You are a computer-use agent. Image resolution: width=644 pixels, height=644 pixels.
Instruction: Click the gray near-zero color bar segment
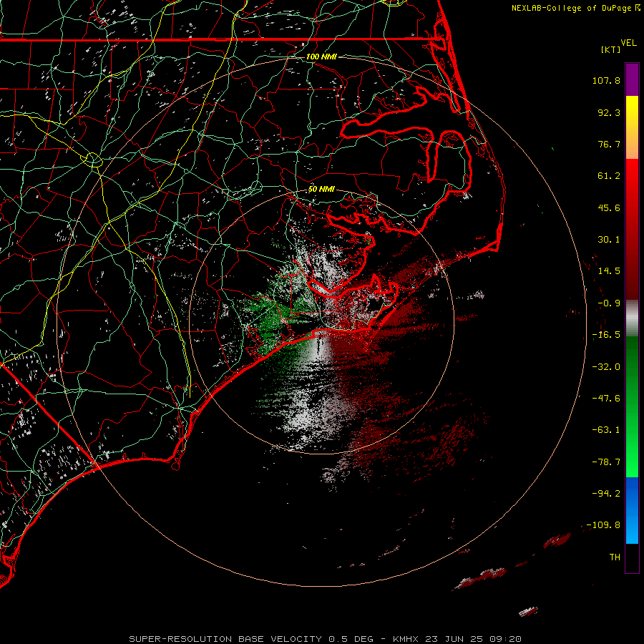632,318
